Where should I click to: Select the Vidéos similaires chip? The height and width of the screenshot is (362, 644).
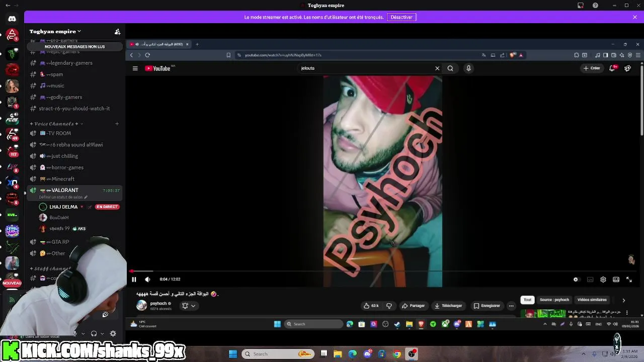coord(592,300)
